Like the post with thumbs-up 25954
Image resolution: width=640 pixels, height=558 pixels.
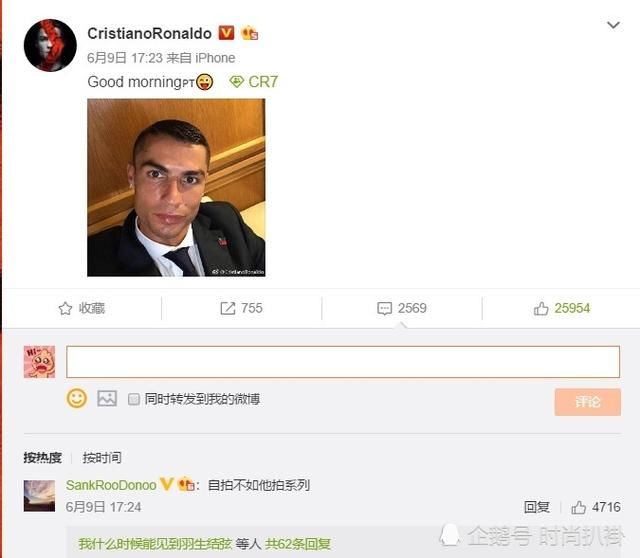coord(541,308)
